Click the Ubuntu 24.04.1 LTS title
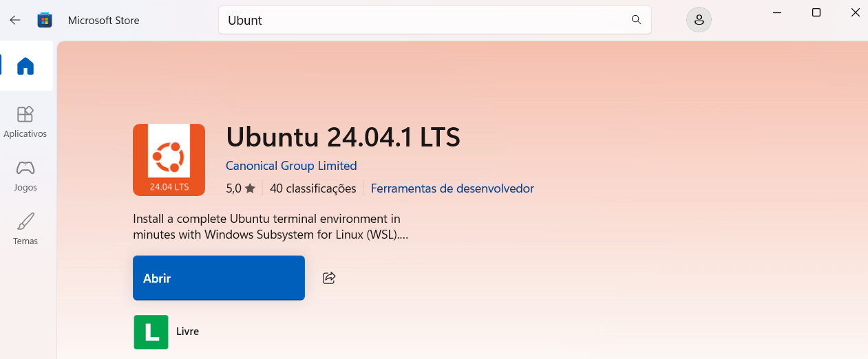The height and width of the screenshot is (359, 868). pos(343,138)
